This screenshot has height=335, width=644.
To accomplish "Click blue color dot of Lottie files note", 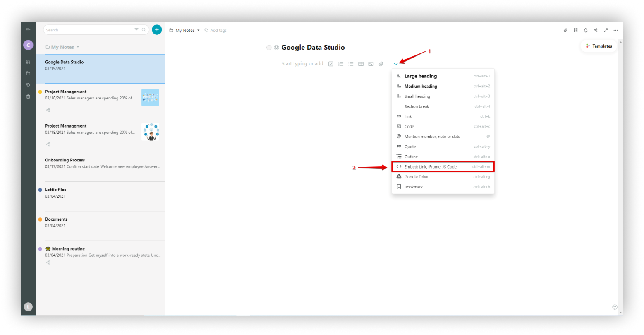I will pyautogui.click(x=40, y=190).
